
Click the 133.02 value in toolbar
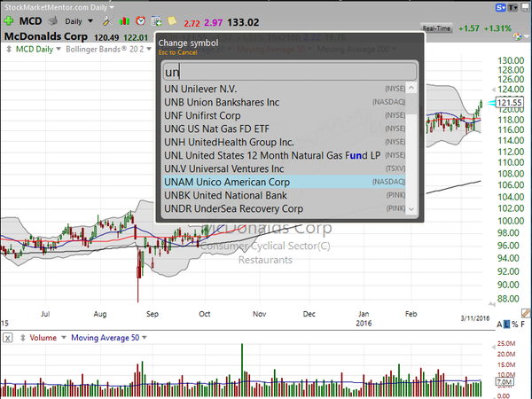coord(243,22)
